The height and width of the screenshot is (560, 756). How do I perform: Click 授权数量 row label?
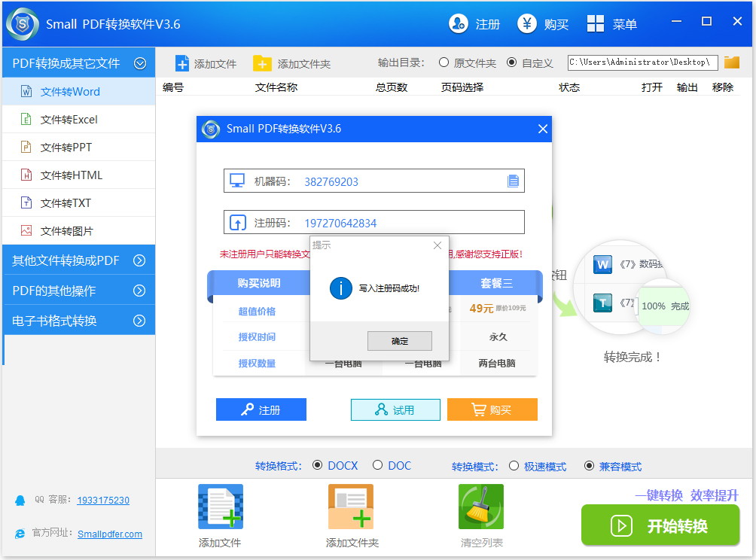pos(257,364)
